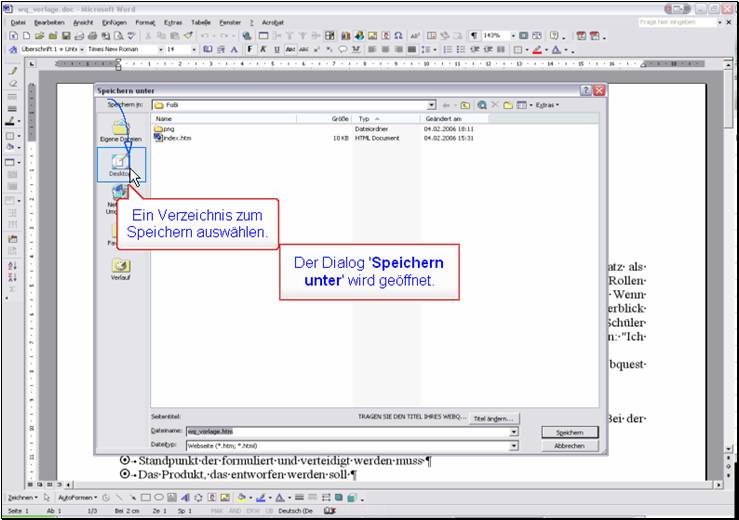739x520 pixels.
Task: Open the Tabelle menu
Action: 201,21
